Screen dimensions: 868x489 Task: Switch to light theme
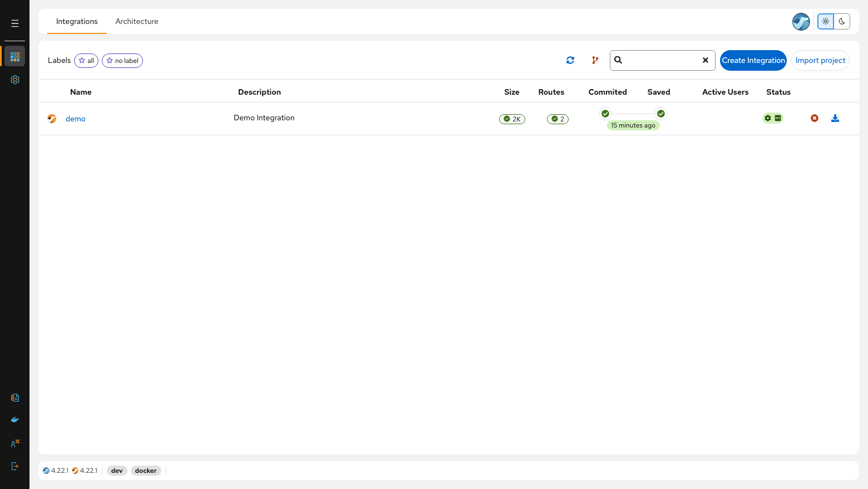(x=826, y=21)
